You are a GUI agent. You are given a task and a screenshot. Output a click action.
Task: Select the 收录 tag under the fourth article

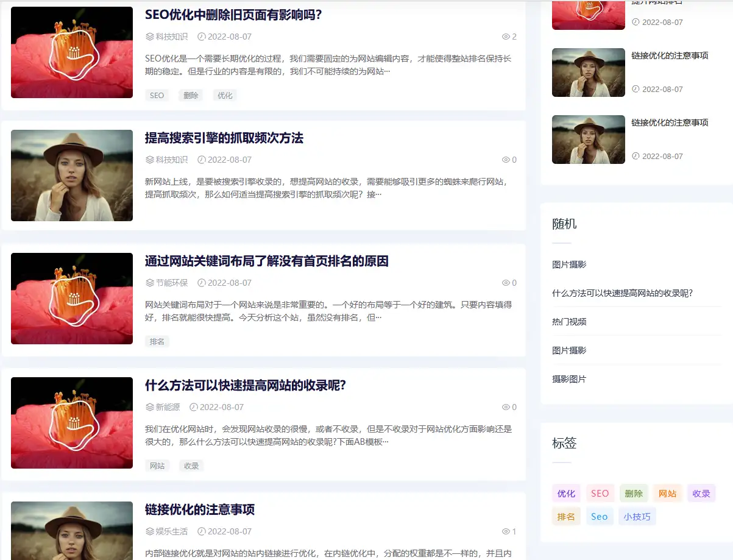click(191, 466)
